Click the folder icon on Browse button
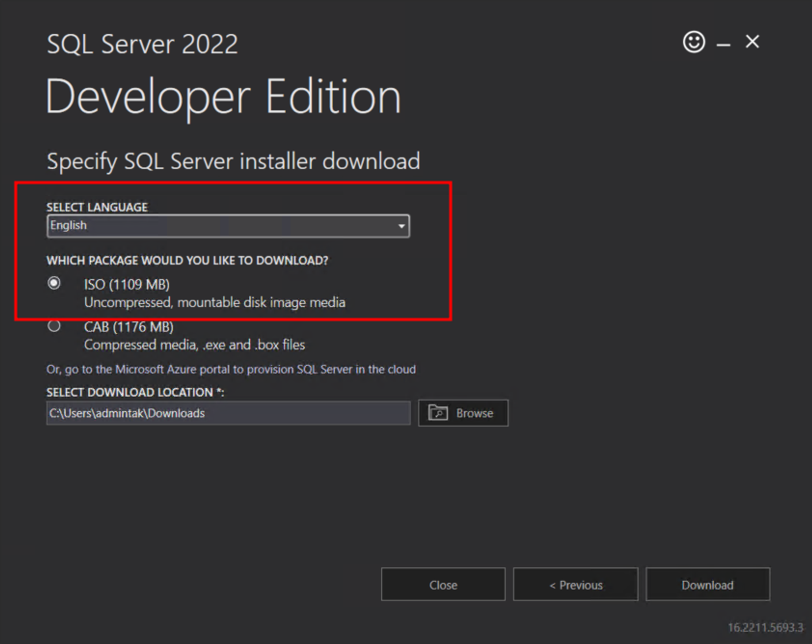Screen dimensions: 812x644 tap(438, 413)
